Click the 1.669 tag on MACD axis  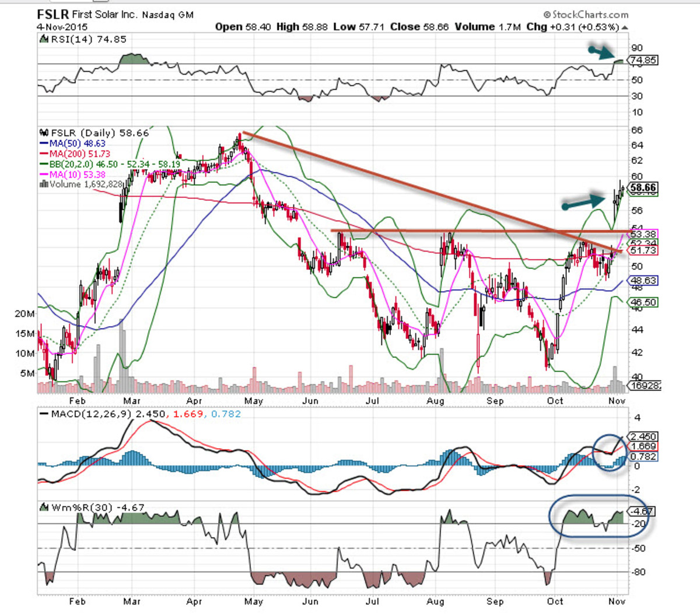coord(643,446)
